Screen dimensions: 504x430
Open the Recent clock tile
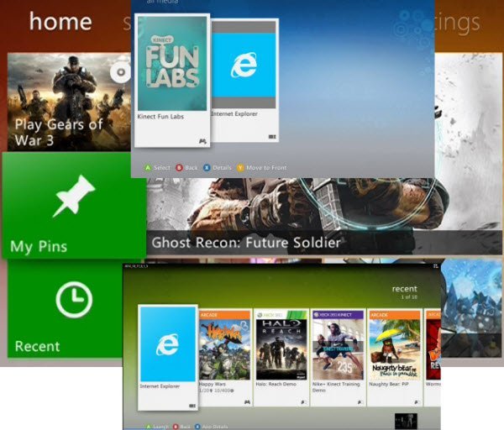[x=66, y=308]
